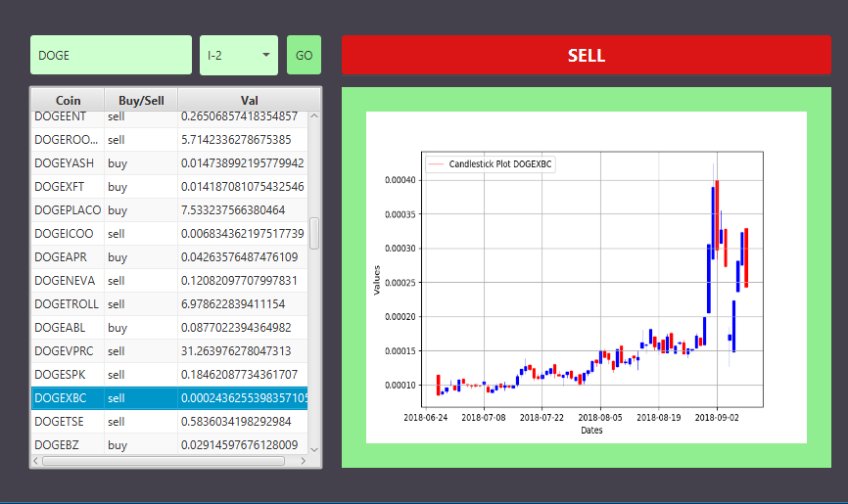Click the DOGE coin search field
The height and width of the screenshot is (504, 848).
point(111,55)
